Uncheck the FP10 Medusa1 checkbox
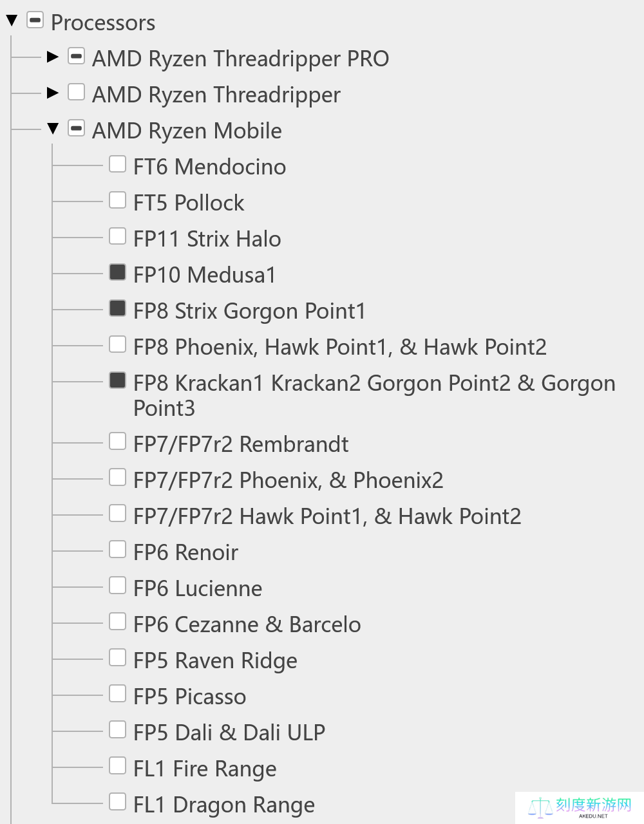Screen dimensions: 644x824 click(x=117, y=272)
